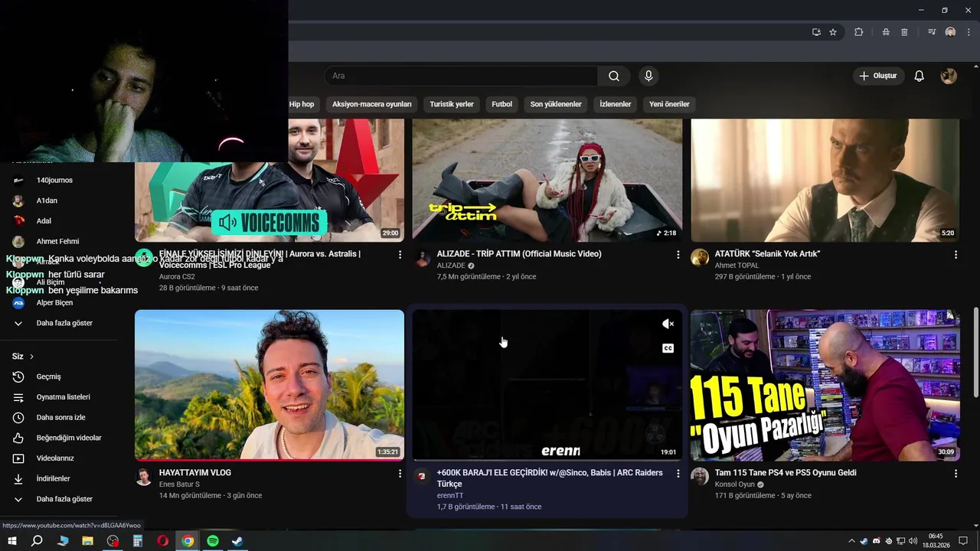Image resolution: width=980 pixels, height=551 pixels.
Task: Open Videolarınız in sidebar
Action: 55,458
